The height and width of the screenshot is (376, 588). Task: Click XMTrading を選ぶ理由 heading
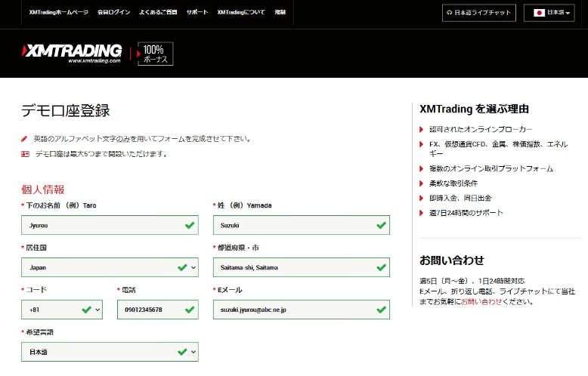coord(474,109)
